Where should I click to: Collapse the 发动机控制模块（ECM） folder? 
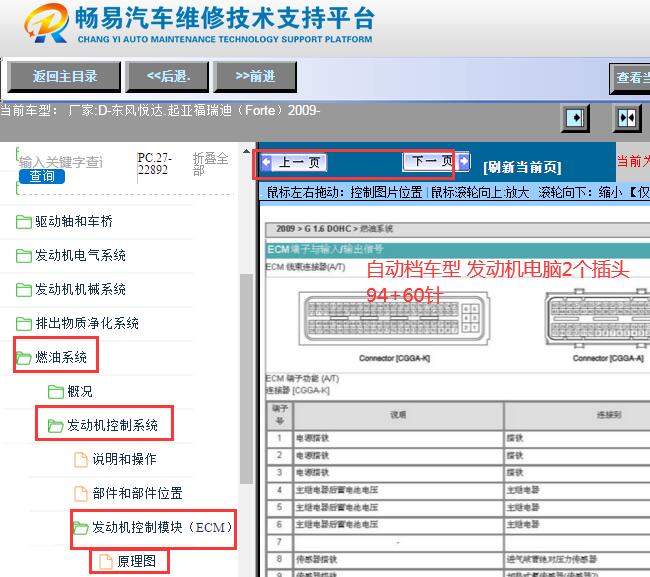click(x=162, y=527)
